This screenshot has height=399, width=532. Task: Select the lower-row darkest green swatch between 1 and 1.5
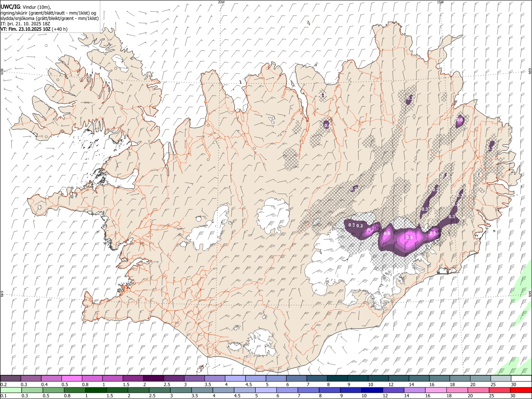click(x=96, y=390)
